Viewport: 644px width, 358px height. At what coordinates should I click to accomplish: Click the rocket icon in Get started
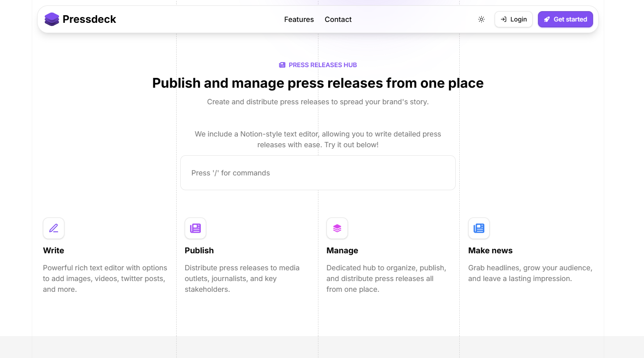click(x=547, y=19)
